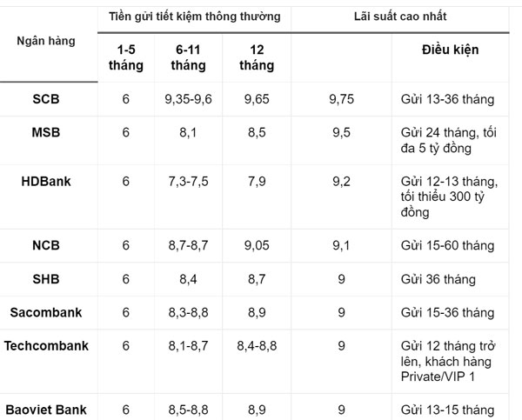Select NCB's 12-month rate 9,05

point(256,245)
